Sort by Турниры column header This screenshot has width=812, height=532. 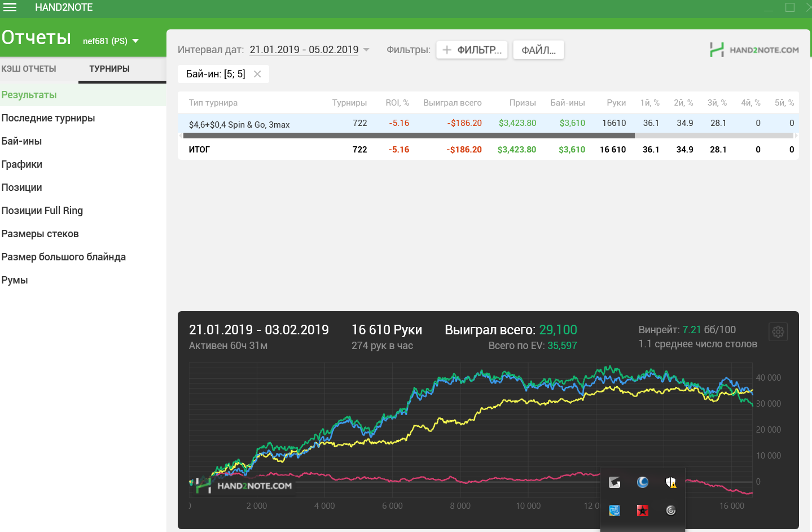pyautogui.click(x=349, y=103)
